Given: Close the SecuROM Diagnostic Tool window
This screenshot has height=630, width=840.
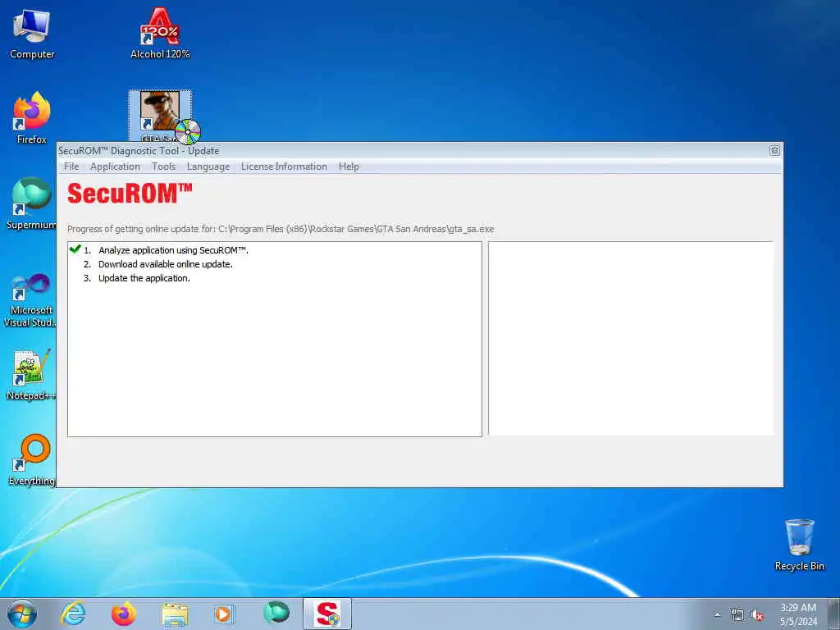Looking at the screenshot, I should coord(774,151).
